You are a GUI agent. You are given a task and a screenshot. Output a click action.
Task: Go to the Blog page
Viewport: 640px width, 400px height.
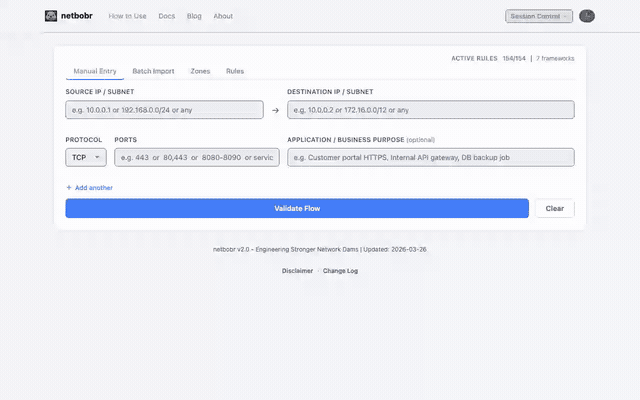(194, 16)
